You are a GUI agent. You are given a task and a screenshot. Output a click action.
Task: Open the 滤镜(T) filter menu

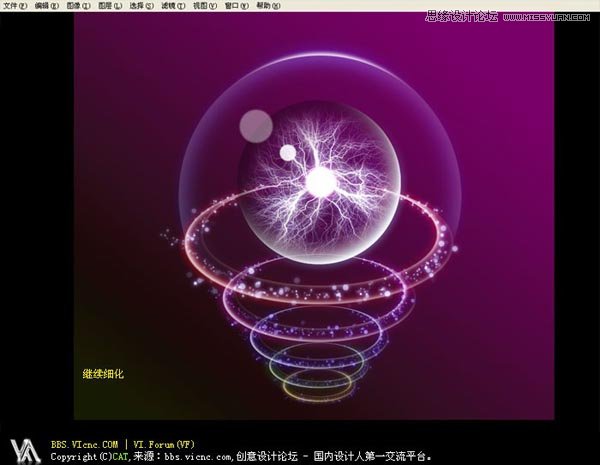point(173,6)
